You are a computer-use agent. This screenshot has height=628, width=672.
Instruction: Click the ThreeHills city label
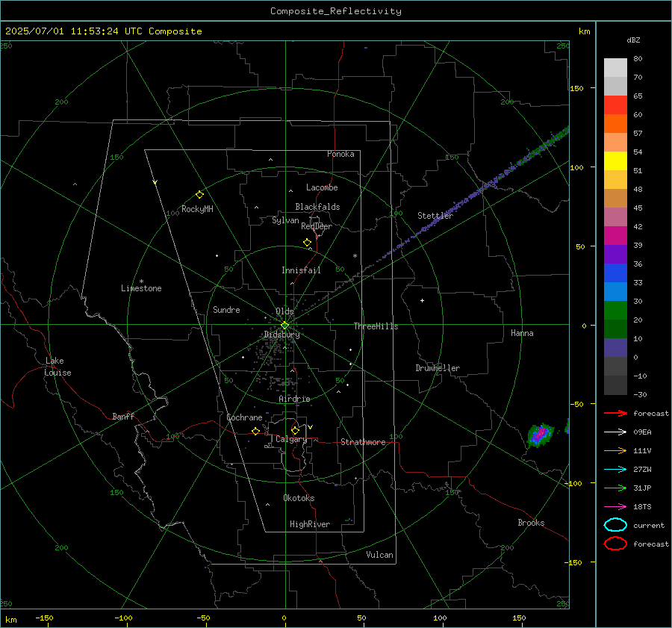376,326
